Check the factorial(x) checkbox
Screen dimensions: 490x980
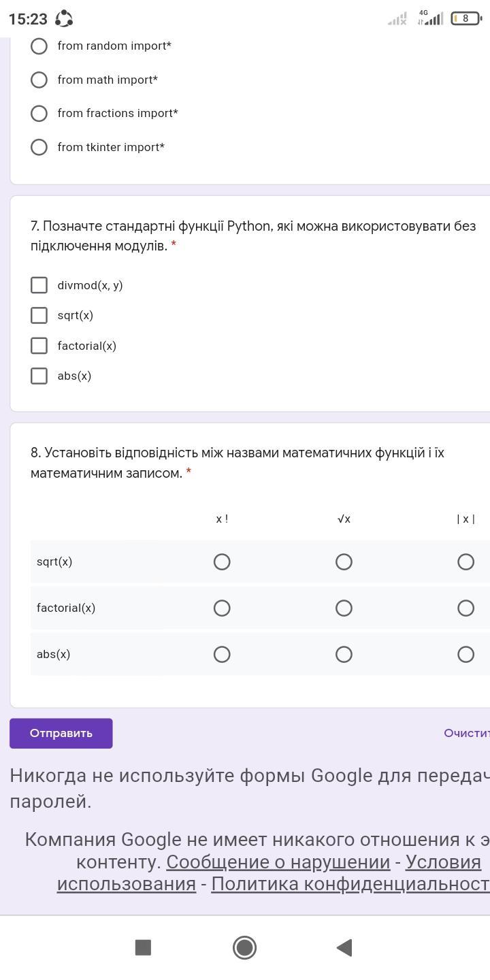point(39,346)
